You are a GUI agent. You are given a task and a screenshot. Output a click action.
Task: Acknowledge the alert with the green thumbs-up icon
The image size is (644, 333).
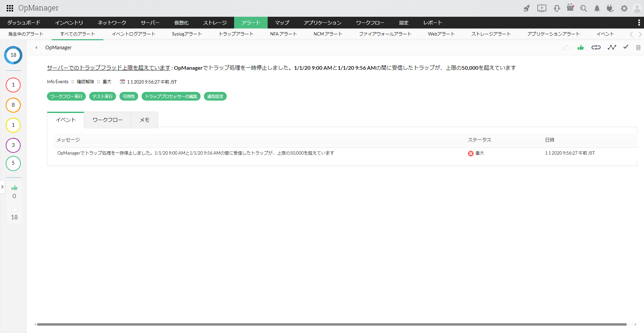[x=581, y=48]
